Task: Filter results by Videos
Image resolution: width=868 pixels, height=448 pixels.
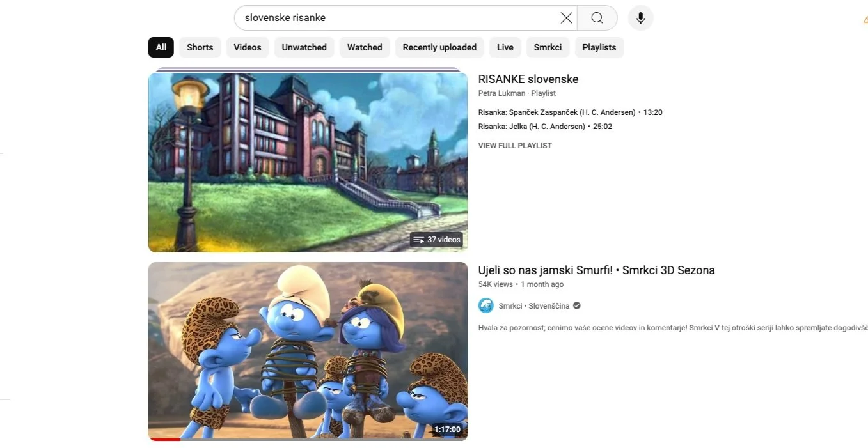Action: point(248,47)
